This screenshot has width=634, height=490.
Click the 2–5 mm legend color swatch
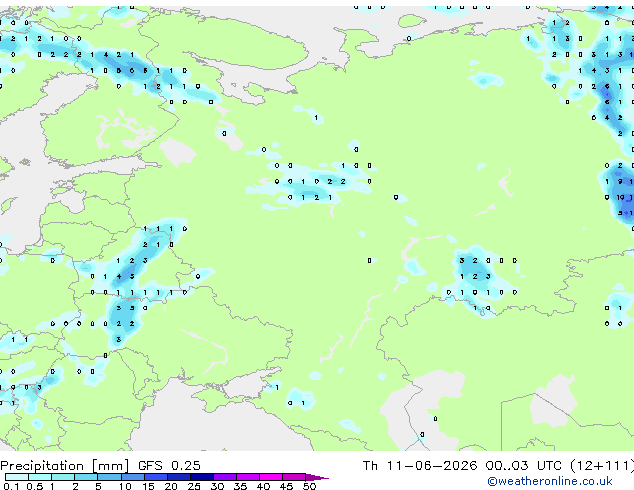86,477
